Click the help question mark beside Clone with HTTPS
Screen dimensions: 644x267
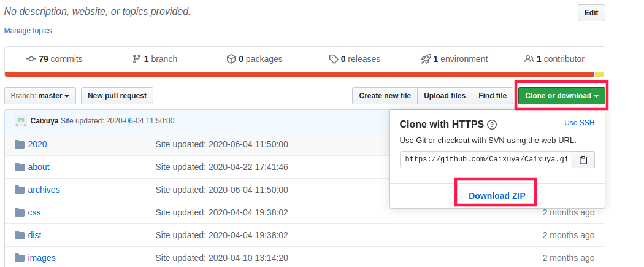[492, 125]
